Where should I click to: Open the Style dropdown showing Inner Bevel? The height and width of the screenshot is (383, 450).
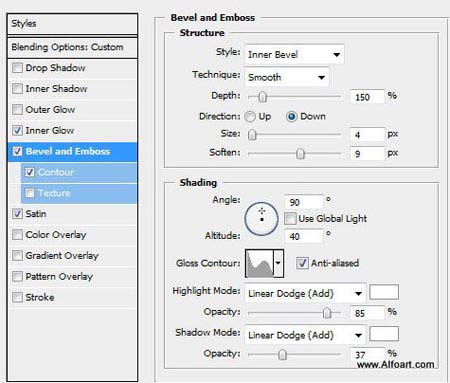click(x=294, y=54)
